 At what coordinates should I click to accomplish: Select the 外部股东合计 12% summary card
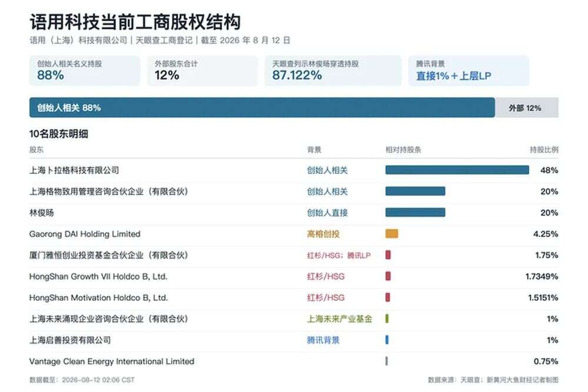coord(202,71)
